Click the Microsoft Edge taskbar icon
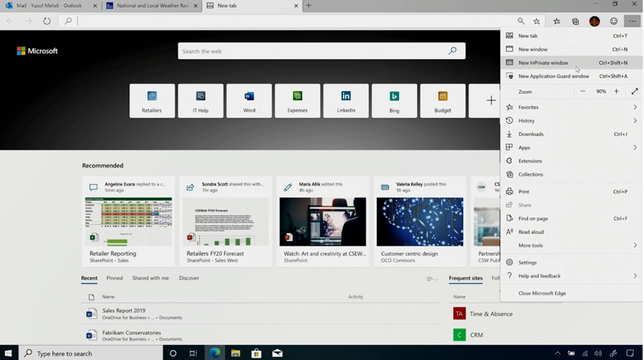Image resolution: width=644 pixels, height=360 pixels. tap(214, 353)
